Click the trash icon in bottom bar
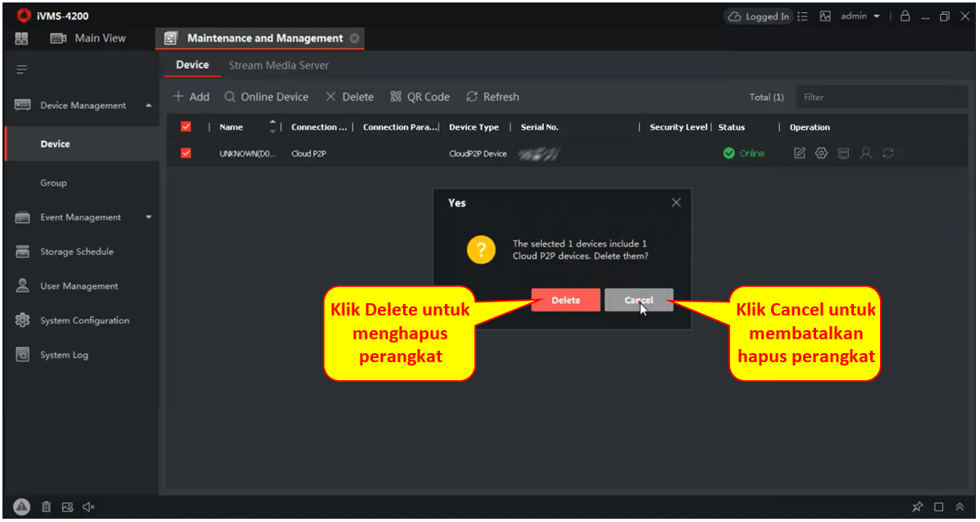 click(x=46, y=507)
